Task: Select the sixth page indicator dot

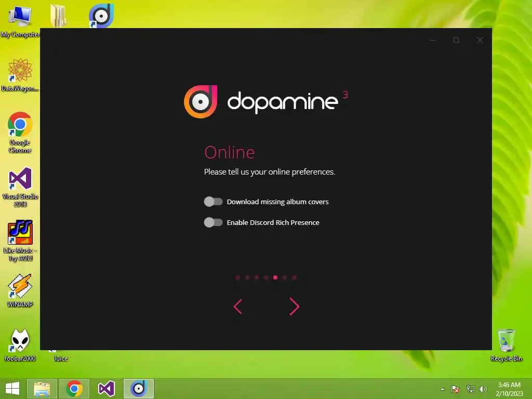Action: [x=285, y=277]
